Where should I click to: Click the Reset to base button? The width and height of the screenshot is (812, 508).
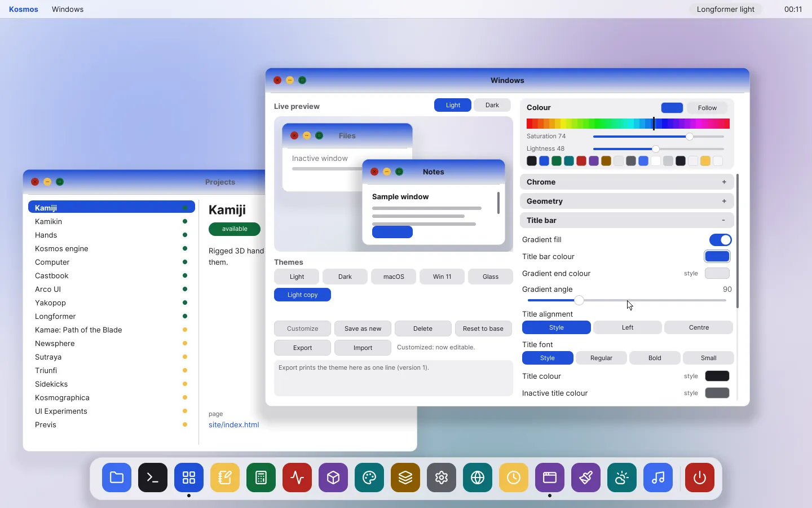pyautogui.click(x=483, y=329)
